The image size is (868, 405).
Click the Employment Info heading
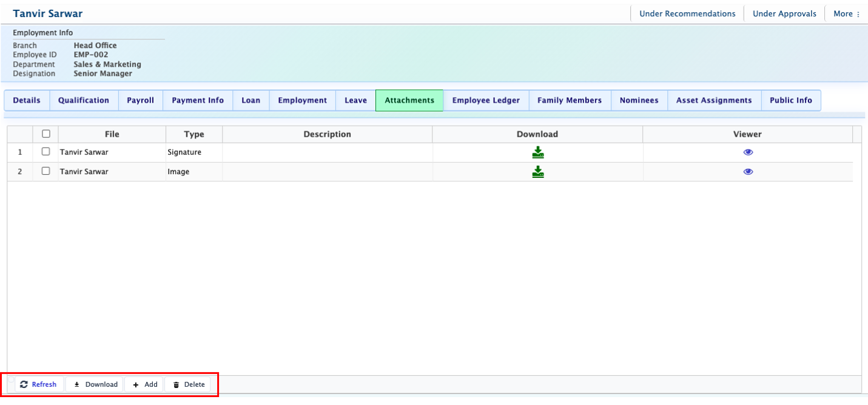pos(43,33)
